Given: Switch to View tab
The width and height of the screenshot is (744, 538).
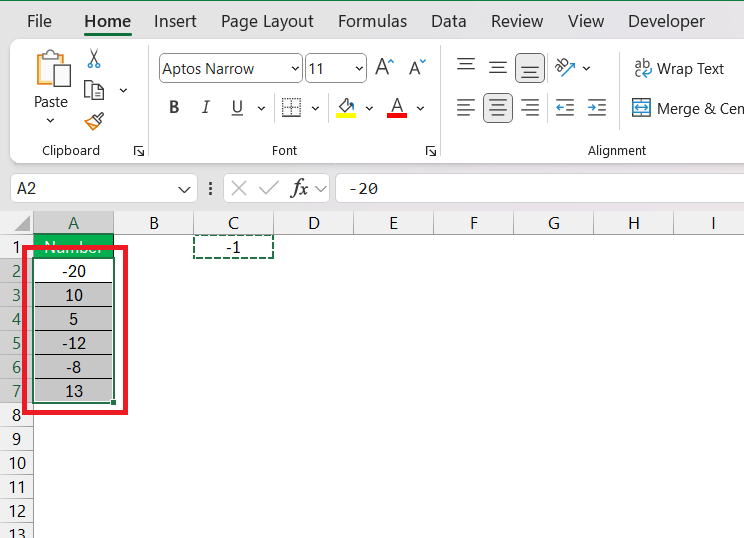Looking at the screenshot, I should [x=586, y=21].
